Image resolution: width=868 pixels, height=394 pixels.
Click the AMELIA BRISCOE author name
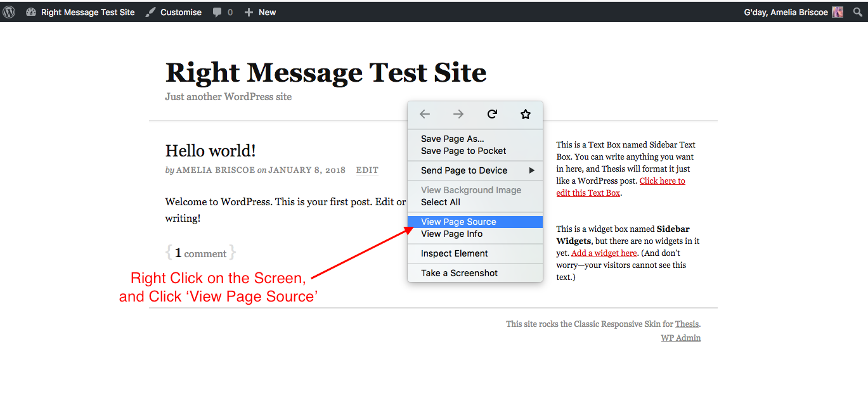(x=216, y=170)
